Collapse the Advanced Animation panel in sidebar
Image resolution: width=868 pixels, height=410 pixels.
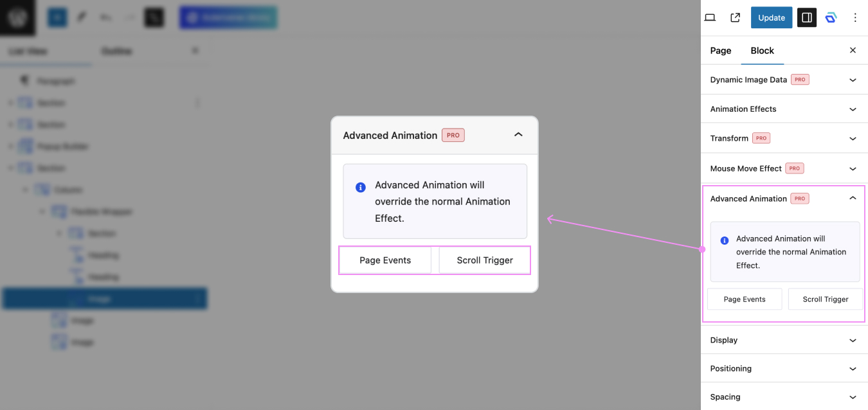853,199
